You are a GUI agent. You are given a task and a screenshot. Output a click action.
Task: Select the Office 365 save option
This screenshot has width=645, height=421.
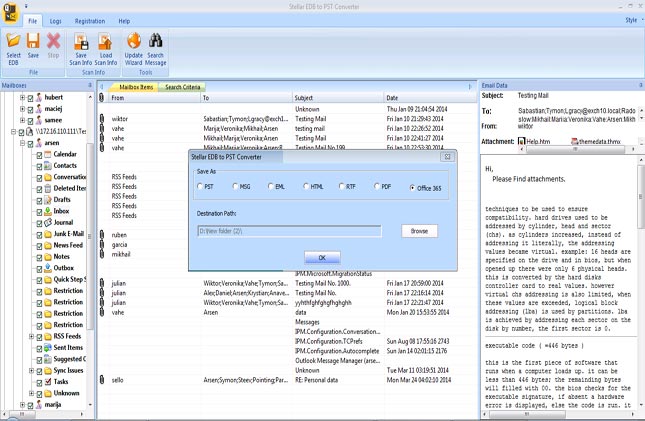[x=412, y=188]
